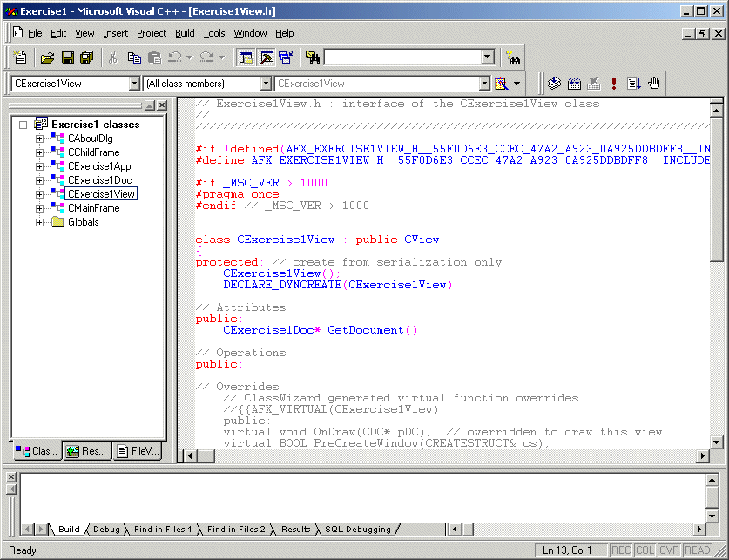Screen dimensions: 729x560
Task: Toggle the Output window visibility
Action: (266, 57)
